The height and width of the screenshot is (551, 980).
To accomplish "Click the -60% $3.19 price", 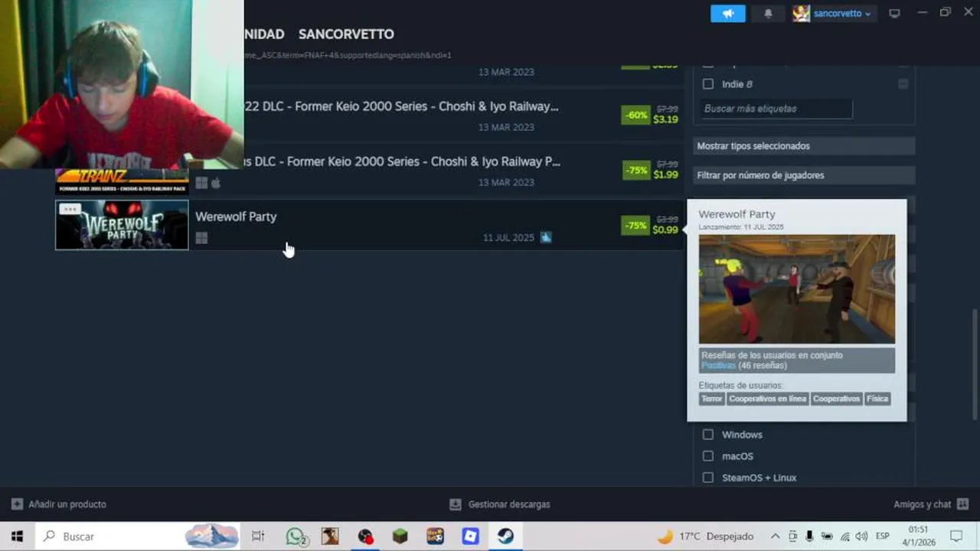I will 651,115.
